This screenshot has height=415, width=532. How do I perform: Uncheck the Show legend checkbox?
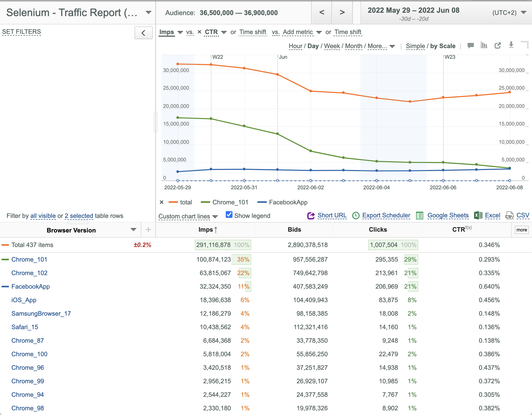coord(229,215)
